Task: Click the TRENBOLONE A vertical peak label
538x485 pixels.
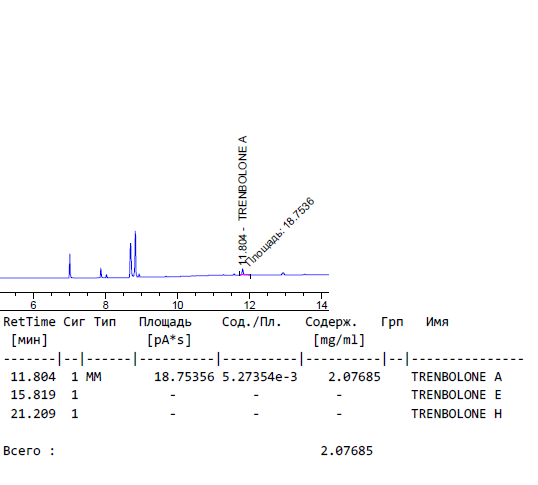Action: click(242, 200)
